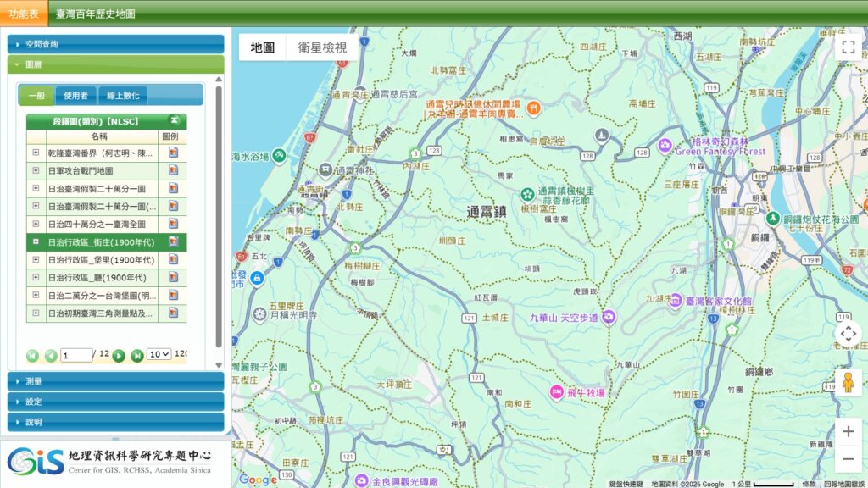868x488 pixels.
Task: Expand 日治行政區_廳(1900年代) layer row
Action: [x=36, y=277]
